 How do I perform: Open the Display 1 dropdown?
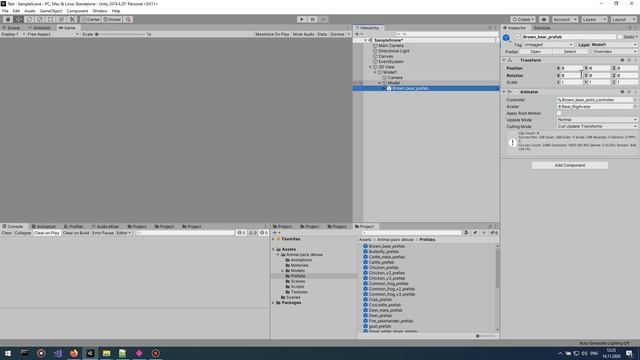click(13, 34)
